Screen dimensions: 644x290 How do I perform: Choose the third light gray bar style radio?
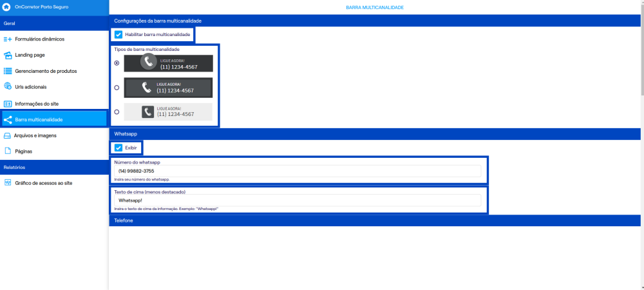click(x=117, y=111)
